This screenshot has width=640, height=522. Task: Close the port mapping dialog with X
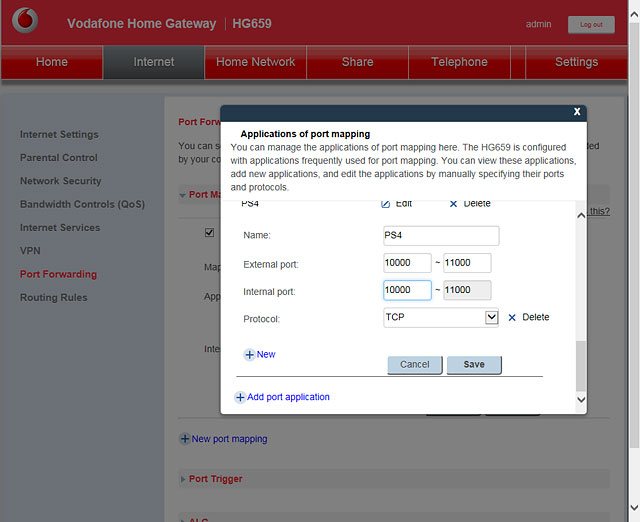tap(577, 112)
